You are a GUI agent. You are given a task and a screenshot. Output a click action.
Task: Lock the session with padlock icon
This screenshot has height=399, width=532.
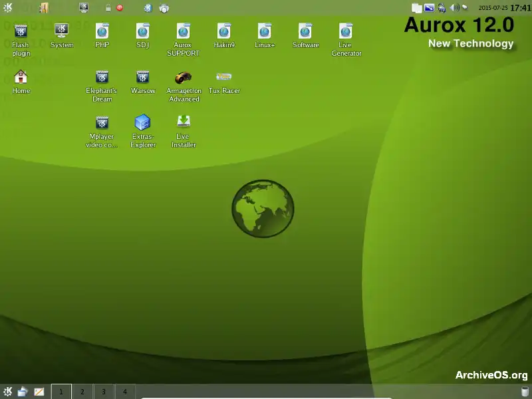(108, 8)
